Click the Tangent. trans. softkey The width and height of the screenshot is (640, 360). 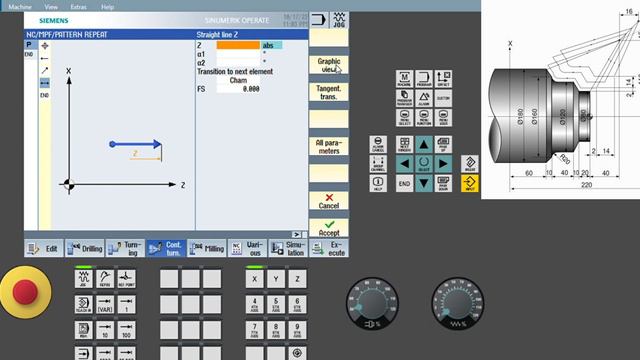pyautogui.click(x=329, y=92)
